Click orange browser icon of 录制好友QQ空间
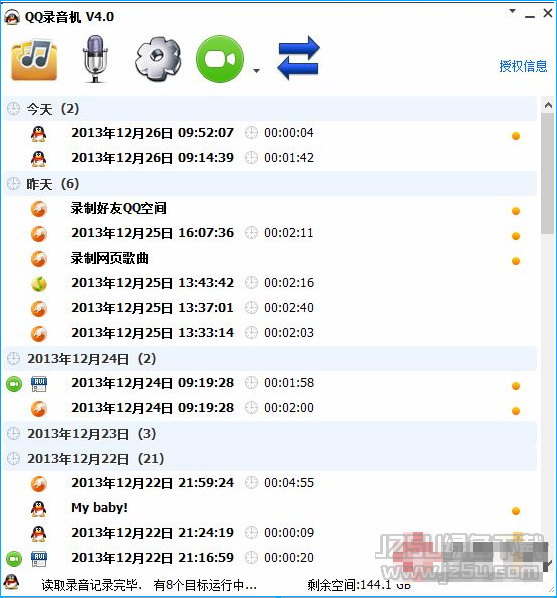Screen dimensions: 557x598 tap(39, 209)
